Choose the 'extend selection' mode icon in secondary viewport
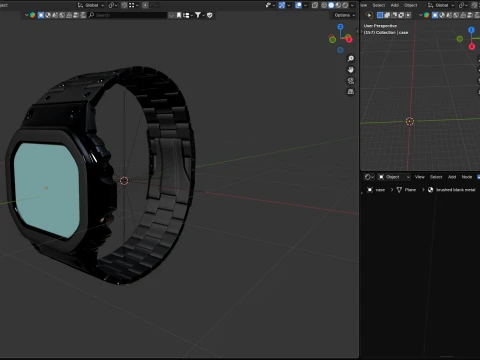The image size is (480, 360). [387, 15]
